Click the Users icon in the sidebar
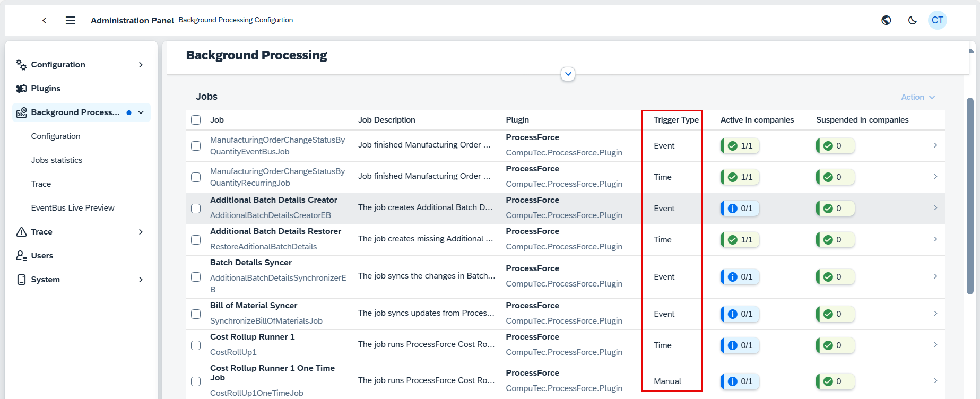Screen dimensions: 980x399 [21, 256]
